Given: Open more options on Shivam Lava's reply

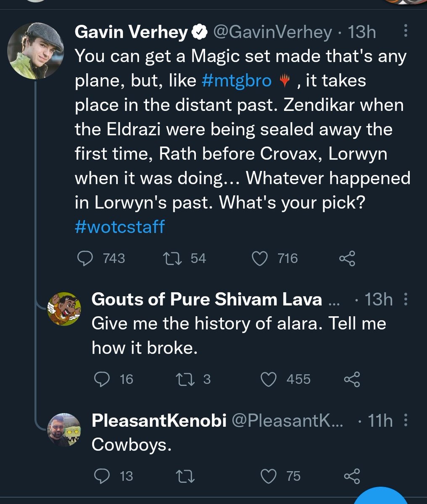Looking at the screenshot, I should click(x=405, y=299).
